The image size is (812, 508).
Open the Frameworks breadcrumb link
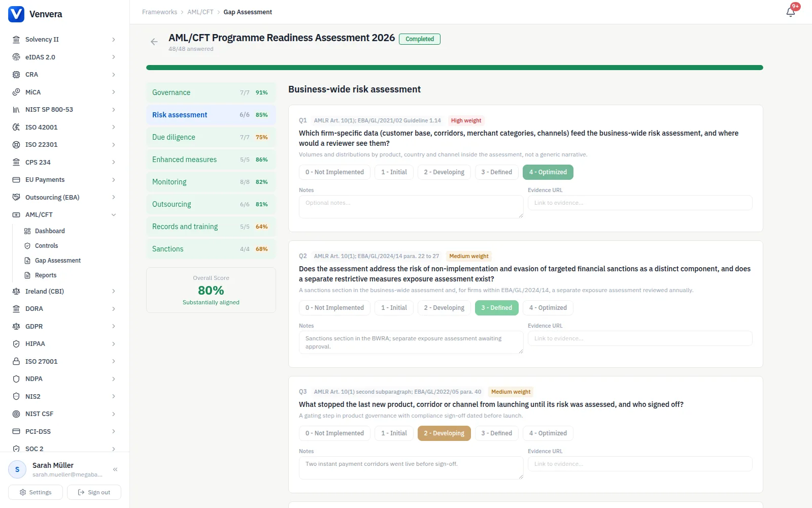pos(159,12)
